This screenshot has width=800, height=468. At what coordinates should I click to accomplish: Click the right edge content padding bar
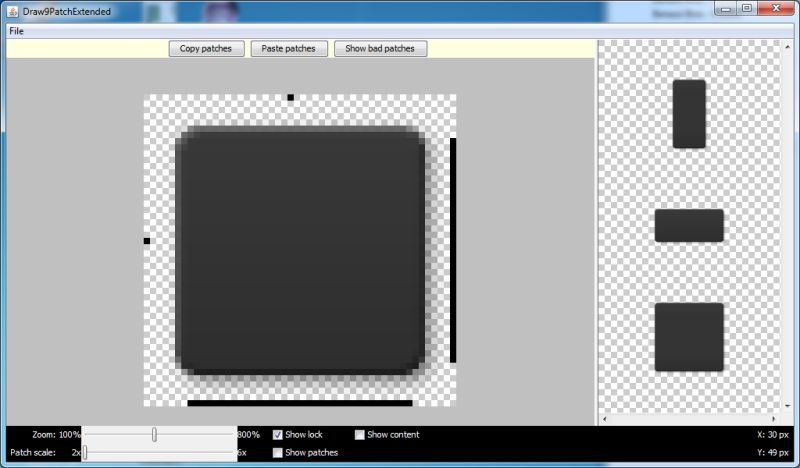click(x=453, y=250)
